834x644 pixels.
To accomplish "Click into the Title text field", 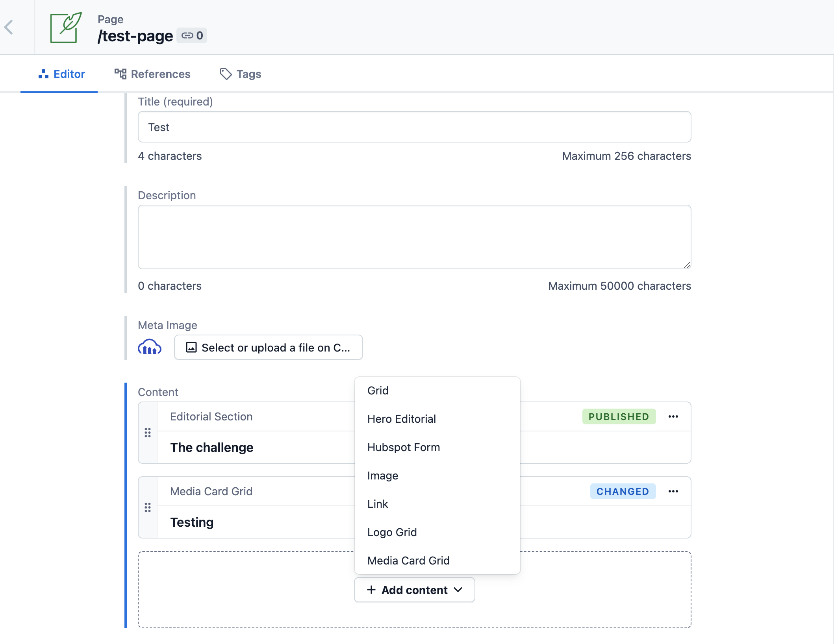I will [x=414, y=127].
